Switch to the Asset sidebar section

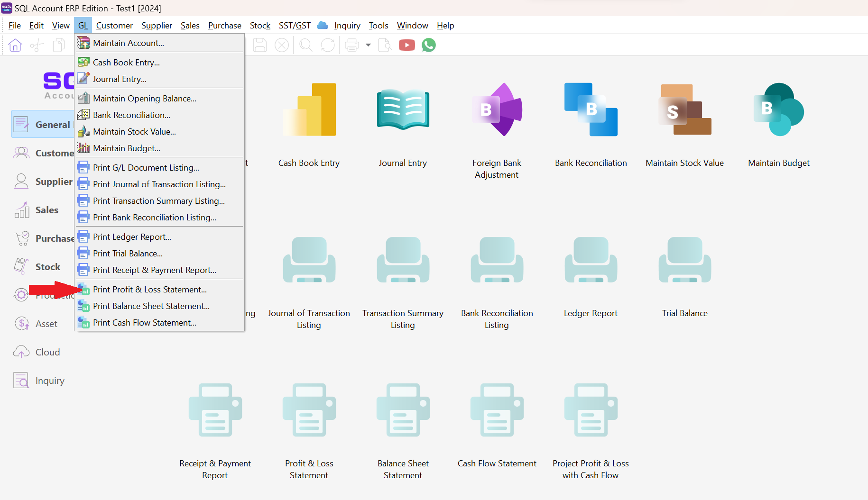click(46, 324)
